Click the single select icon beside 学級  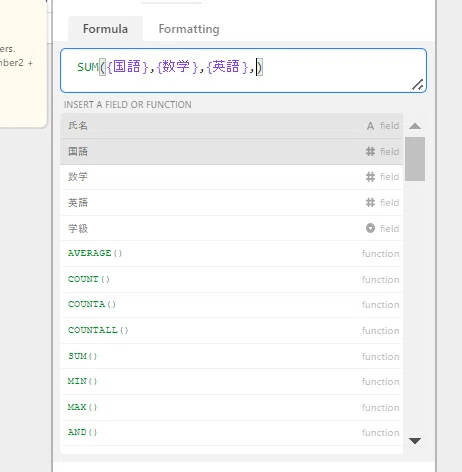click(x=370, y=228)
